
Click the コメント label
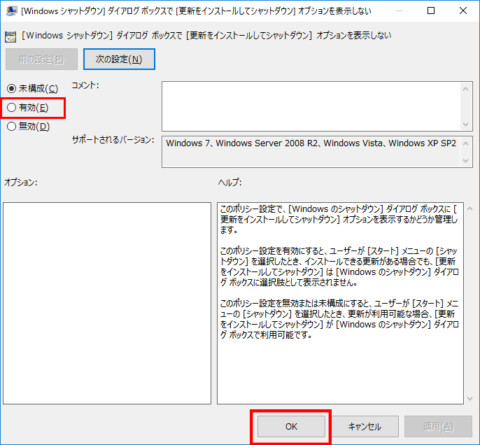point(85,85)
